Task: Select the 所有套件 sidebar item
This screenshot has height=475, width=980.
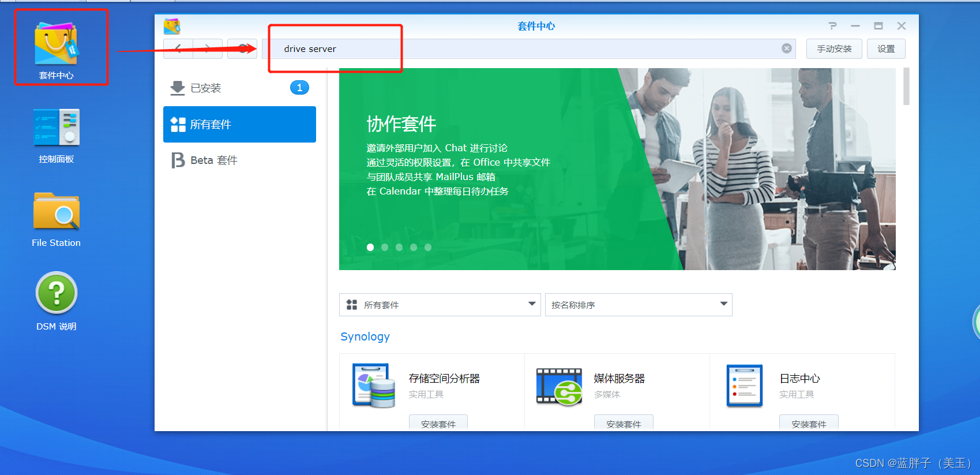Action: click(239, 124)
